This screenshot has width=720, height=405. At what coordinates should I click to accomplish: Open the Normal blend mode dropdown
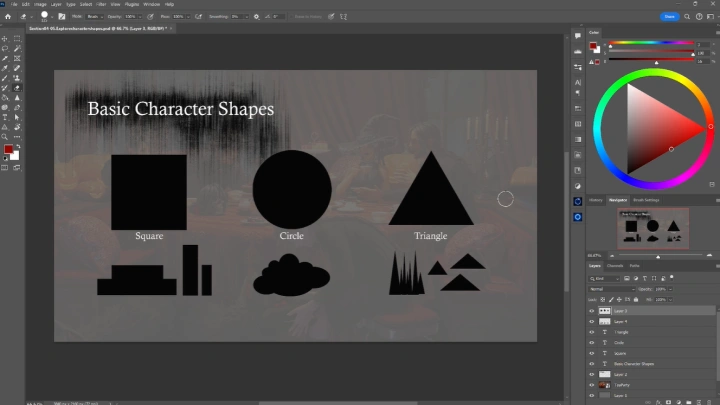[612, 289]
